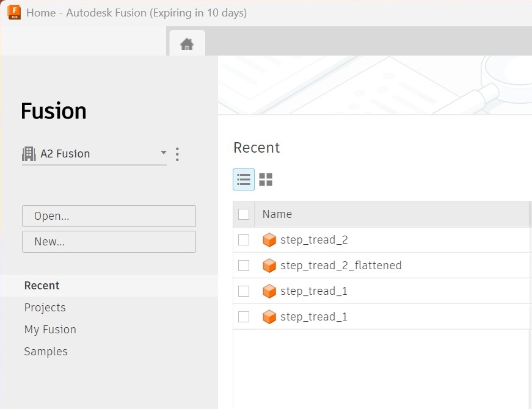Click the orange cube icon for step_tread_2

coord(269,240)
